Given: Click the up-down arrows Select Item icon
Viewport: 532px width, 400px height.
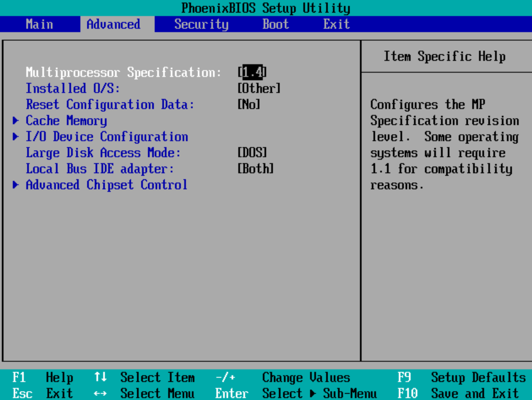Looking at the screenshot, I should [100, 377].
